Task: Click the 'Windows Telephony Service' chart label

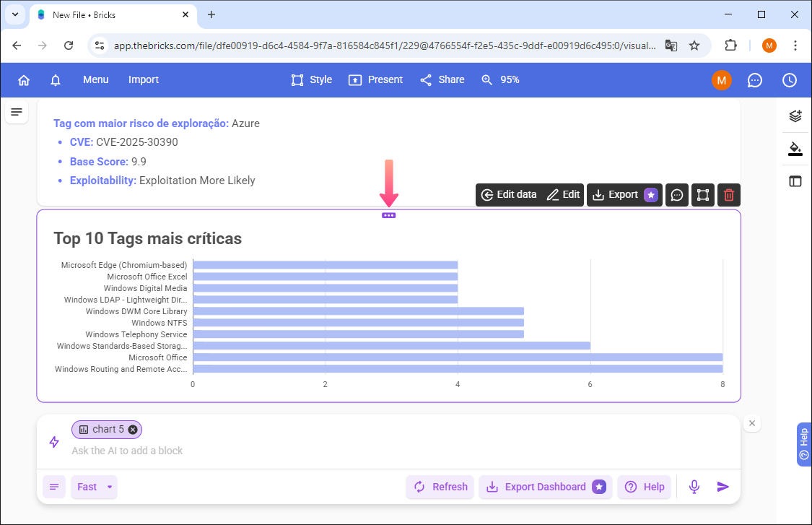Action: pyautogui.click(x=136, y=334)
